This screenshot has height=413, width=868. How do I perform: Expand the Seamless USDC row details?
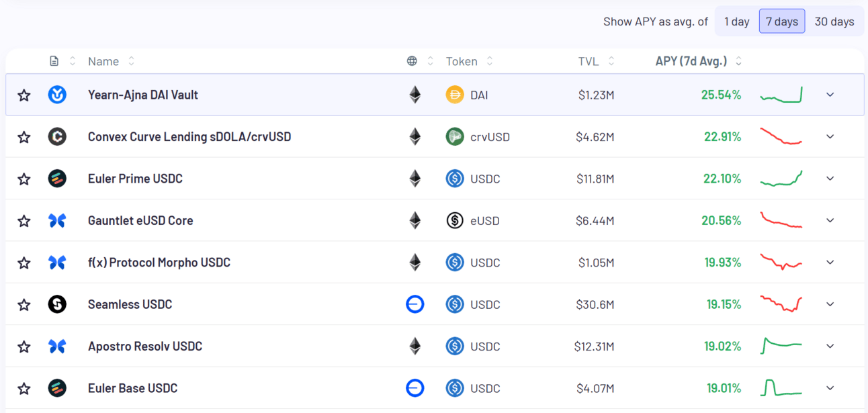[x=830, y=304]
